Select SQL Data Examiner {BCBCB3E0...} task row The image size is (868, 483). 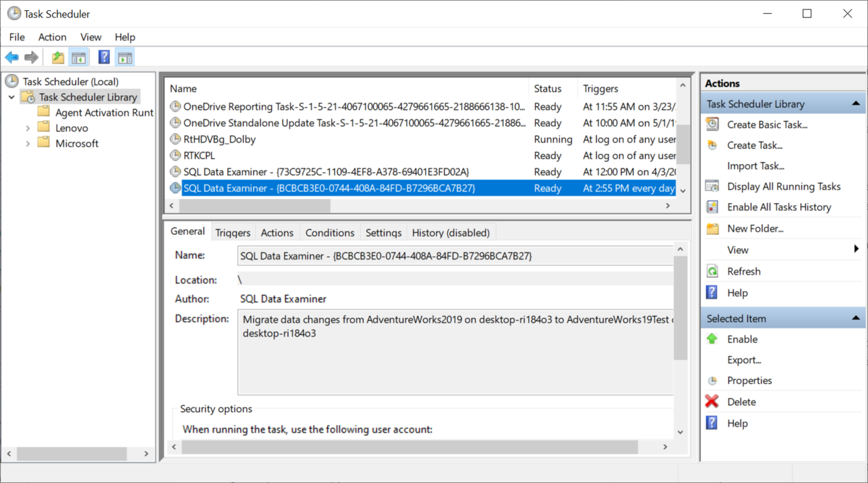coord(422,188)
